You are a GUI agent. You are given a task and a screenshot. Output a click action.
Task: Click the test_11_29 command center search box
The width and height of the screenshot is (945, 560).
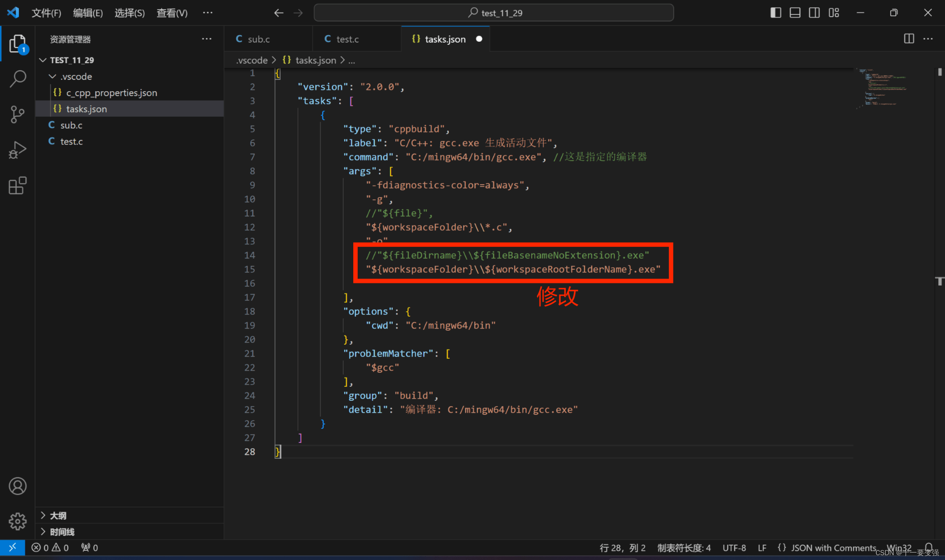pyautogui.click(x=494, y=13)
